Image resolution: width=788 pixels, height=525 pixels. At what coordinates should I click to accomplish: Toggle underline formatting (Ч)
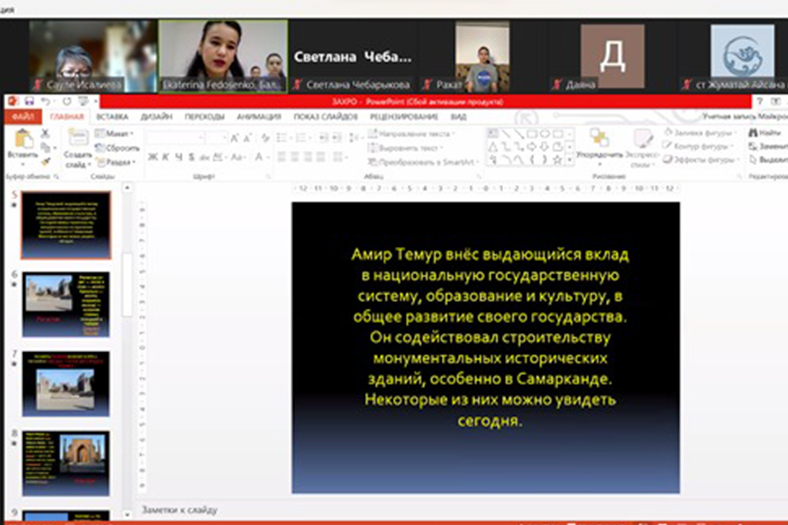tap(180, 157)
